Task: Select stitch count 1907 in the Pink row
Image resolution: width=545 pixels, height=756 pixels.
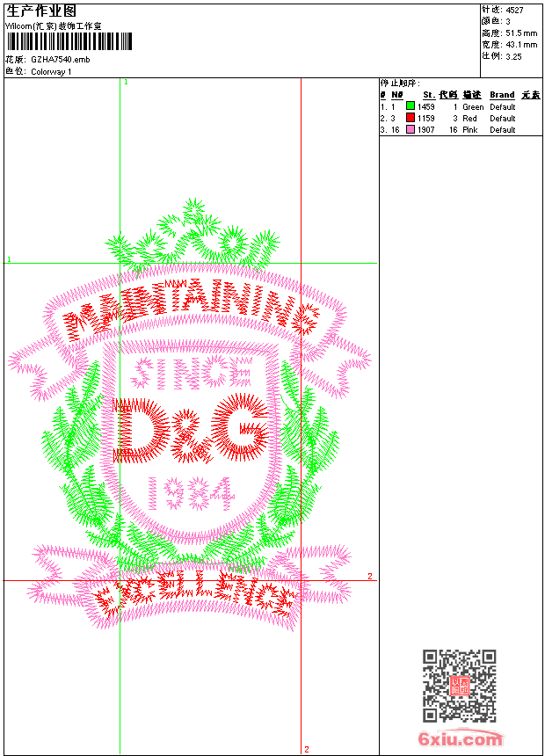Action: [x=425, y=130]
